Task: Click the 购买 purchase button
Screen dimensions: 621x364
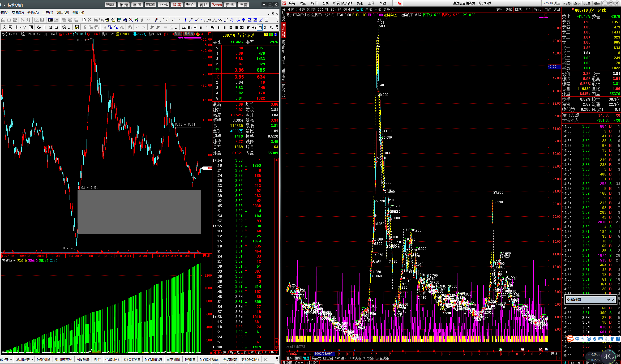Action: click(x=177, y=5)
